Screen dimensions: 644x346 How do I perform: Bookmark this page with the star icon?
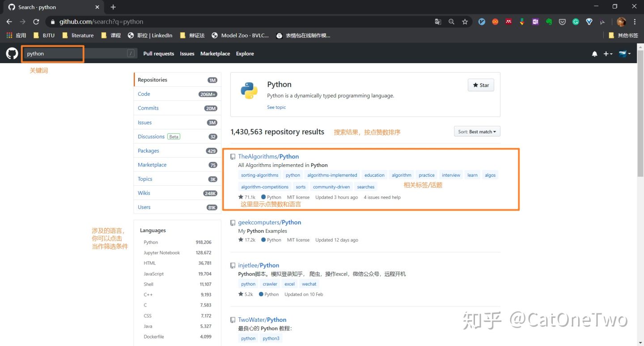[465, 21]
